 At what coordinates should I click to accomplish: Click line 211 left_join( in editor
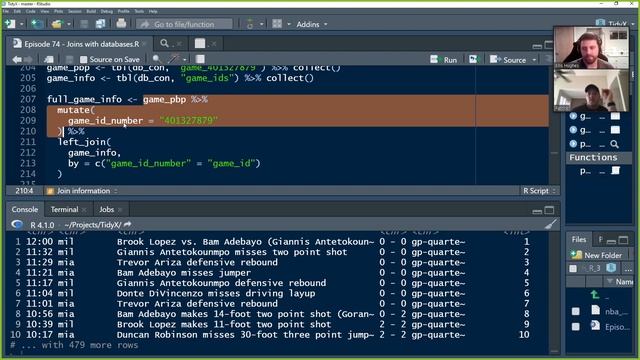click(84, 142)
